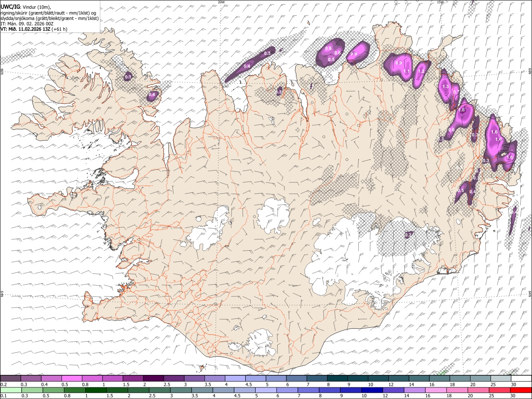Click the light pink 16 swatch in lower scale

[436, 390]
